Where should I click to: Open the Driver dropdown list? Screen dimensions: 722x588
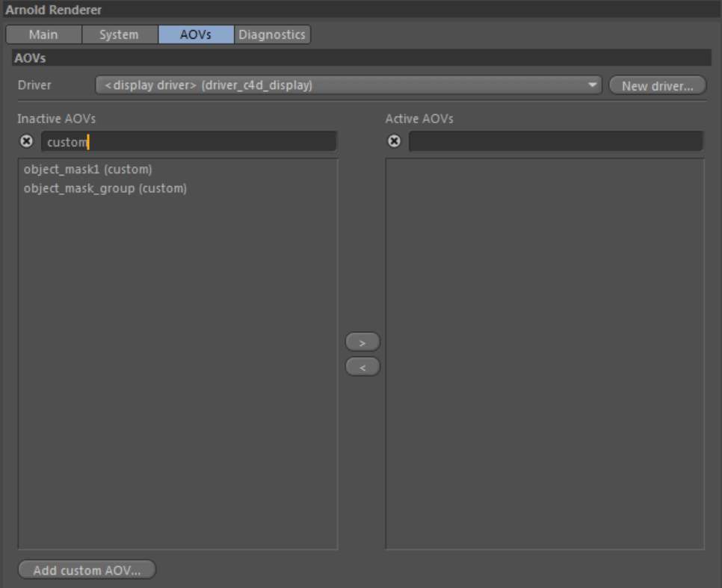[x=348, y=85]
